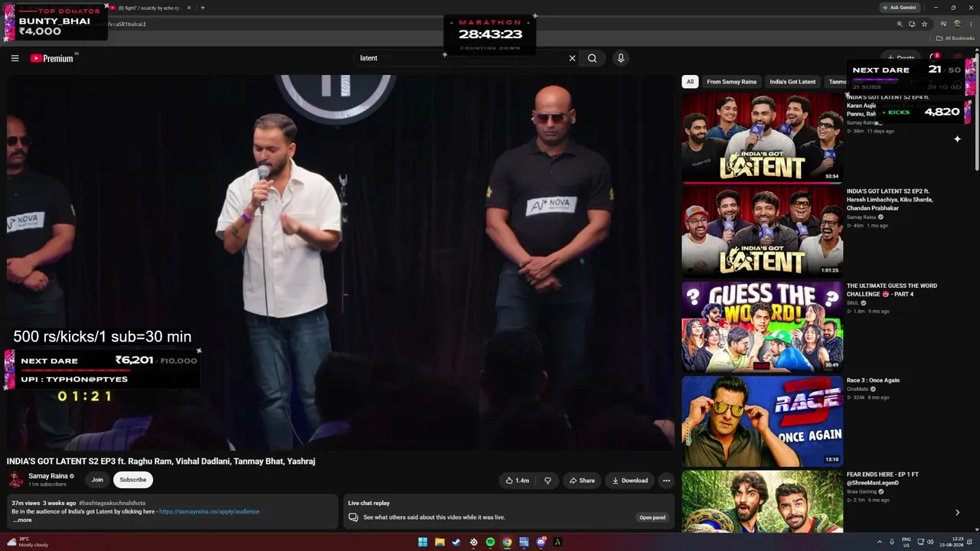Open Chrome zoom magnifier in address bar
The image size is (980, 551).
point(900,24)
